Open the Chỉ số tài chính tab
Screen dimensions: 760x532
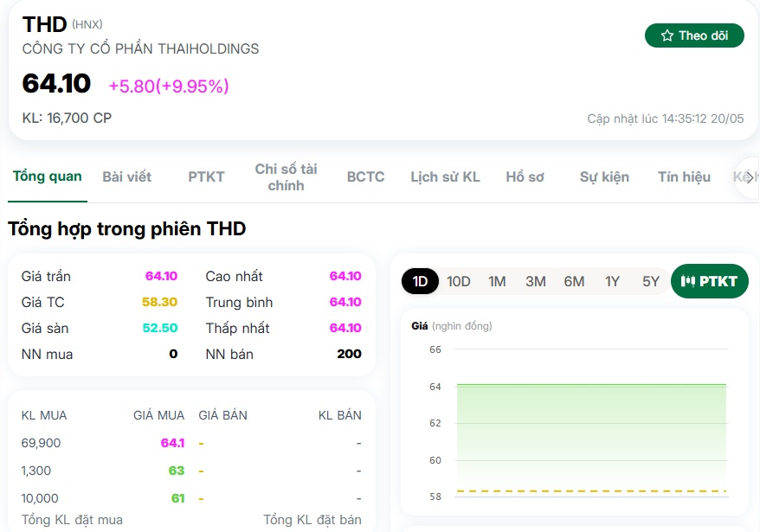[x=286, y=177]
